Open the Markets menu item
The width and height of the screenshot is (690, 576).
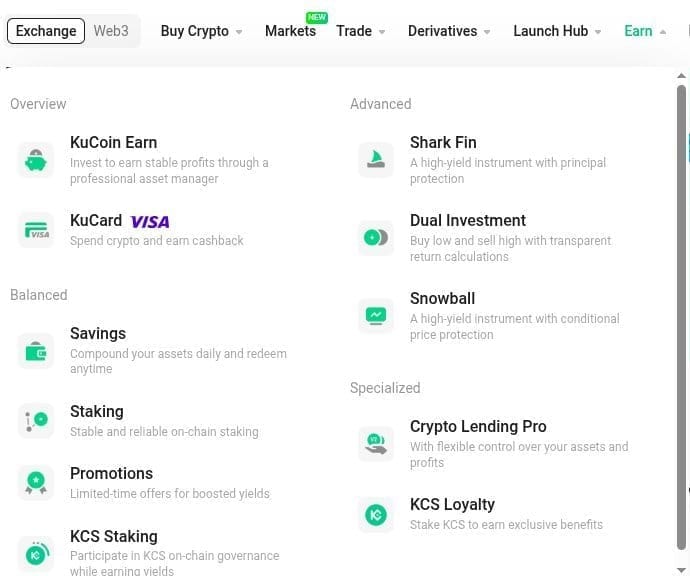click(x=290, y=31)
